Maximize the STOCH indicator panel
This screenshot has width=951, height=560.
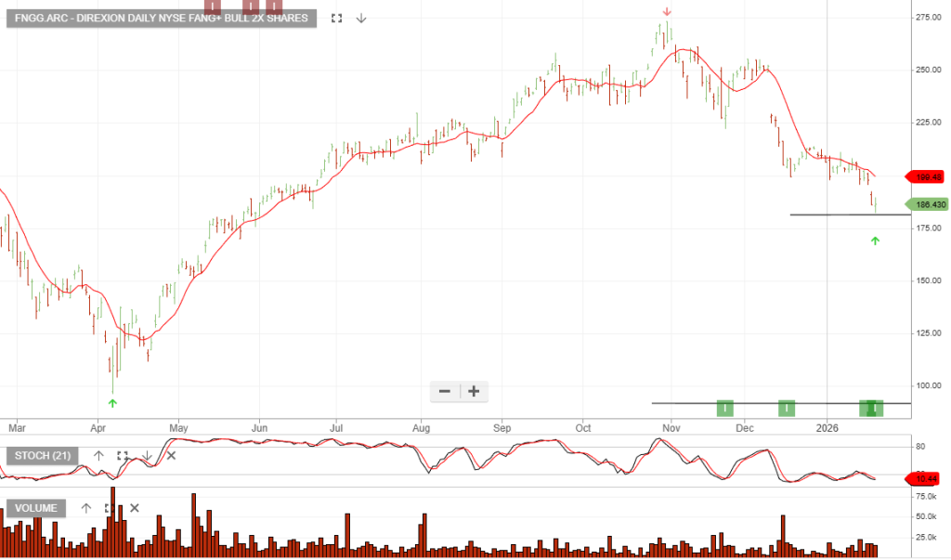click(122, 456)
